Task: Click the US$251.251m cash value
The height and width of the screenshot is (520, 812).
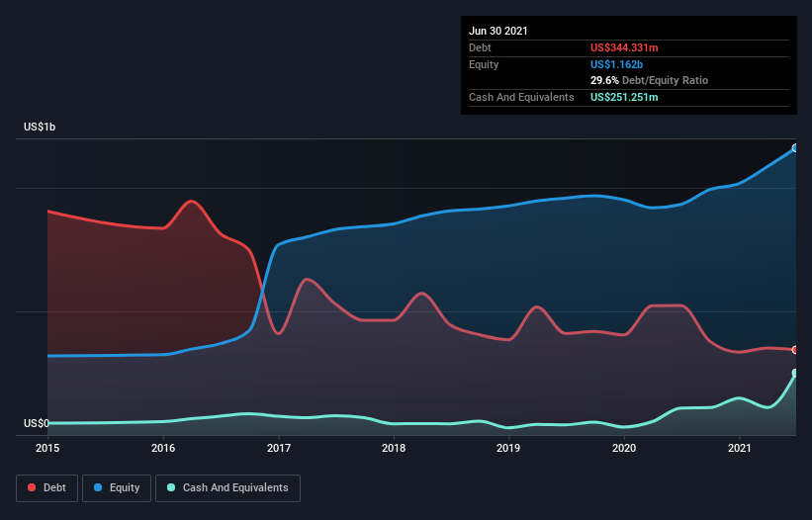Action: pos(624,97)
